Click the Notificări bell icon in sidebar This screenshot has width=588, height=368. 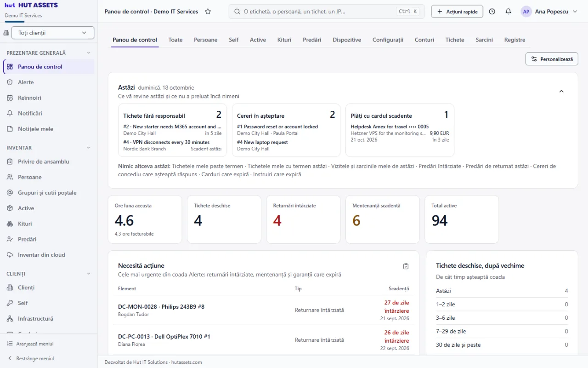pyautogui.click(x=10, y=114)
